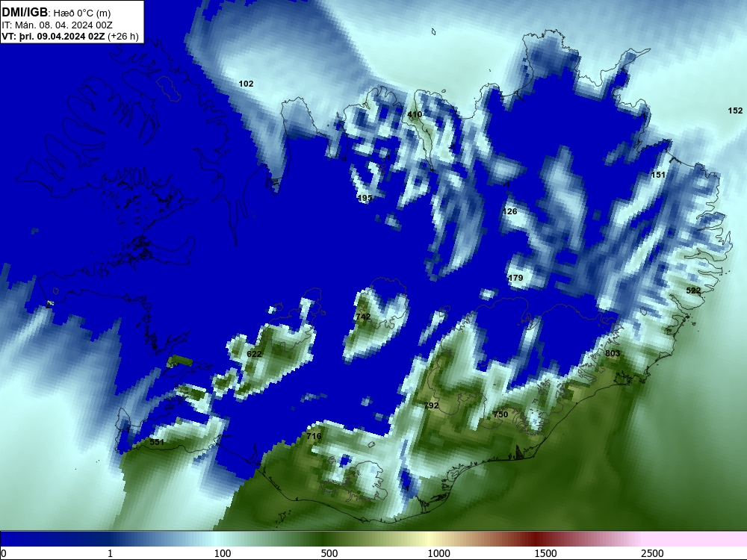The image size is (747, 560).
Task: Click the map value 622
Action: coord(254,354)
